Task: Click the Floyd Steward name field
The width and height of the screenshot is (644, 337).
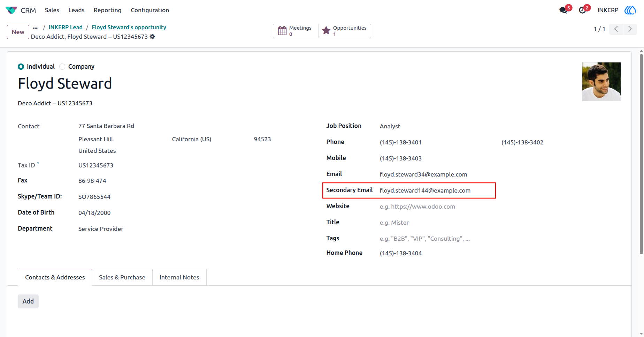Action: click(x=65, y=84)
